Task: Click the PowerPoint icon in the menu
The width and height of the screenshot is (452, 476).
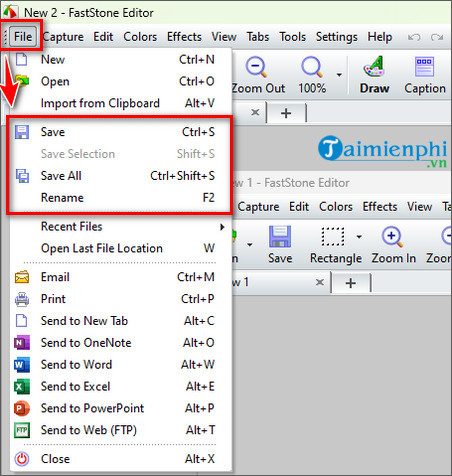Action: [22, 408]
